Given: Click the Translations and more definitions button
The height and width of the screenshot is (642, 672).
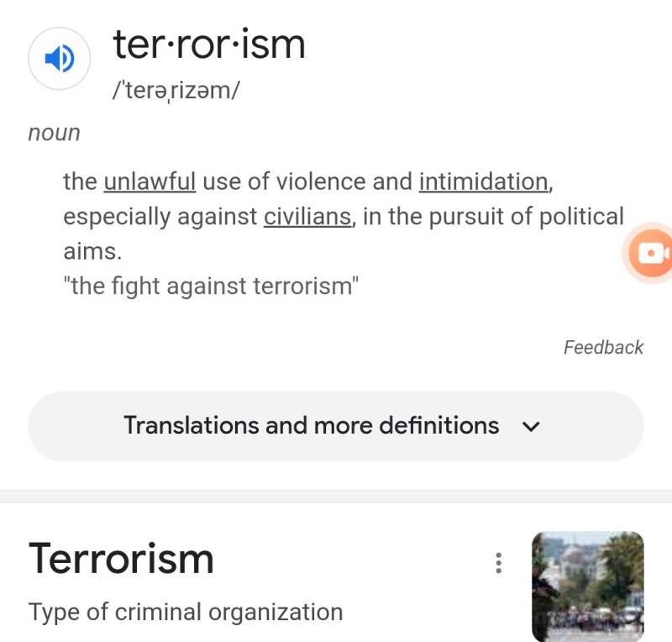Looking at the screenshot, I should pos(311,426).
